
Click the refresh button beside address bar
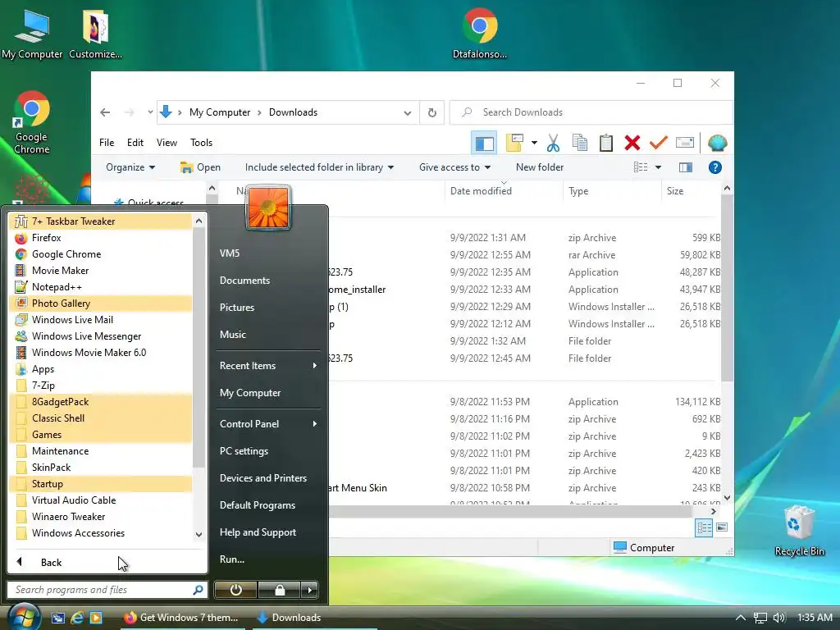pos(431,112)
